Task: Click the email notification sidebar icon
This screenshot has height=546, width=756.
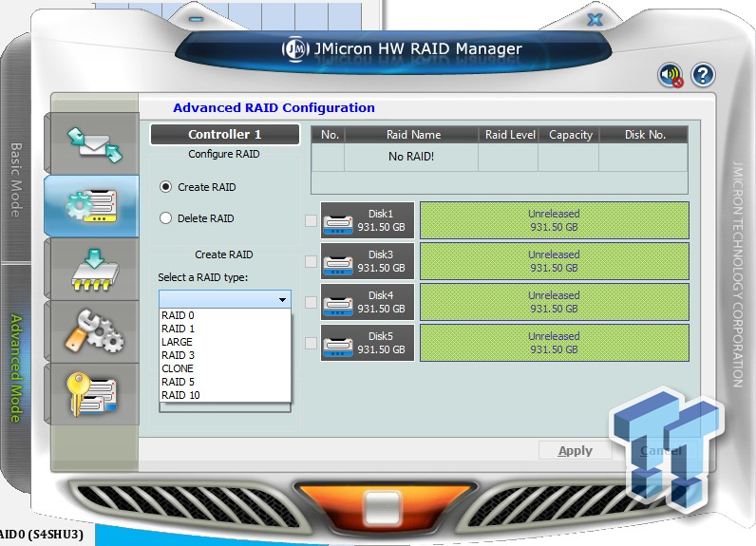Action: 92,141
